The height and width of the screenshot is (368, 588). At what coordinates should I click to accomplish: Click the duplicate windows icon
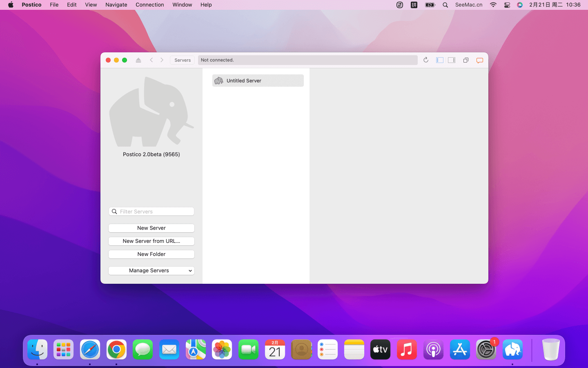[x=466, y=60]
